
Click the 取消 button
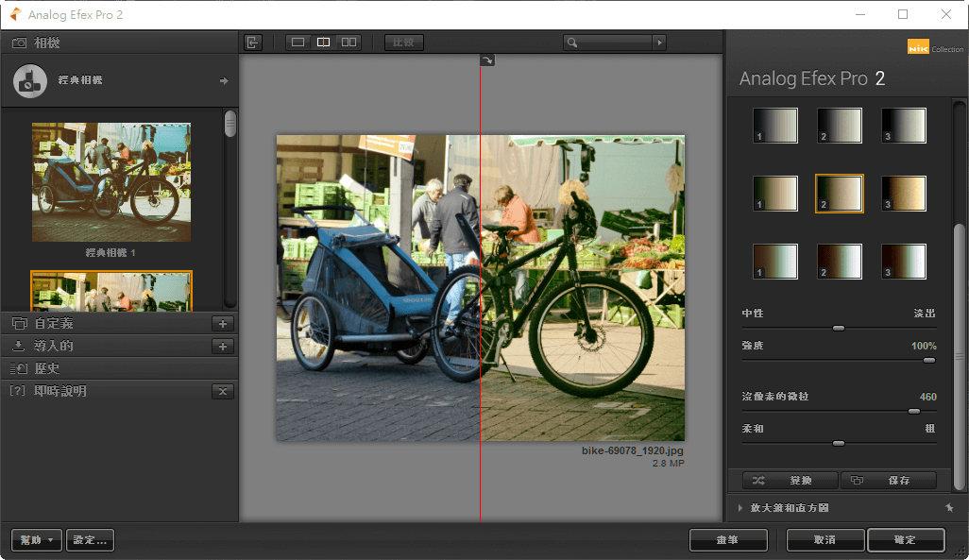coord(825,540)
